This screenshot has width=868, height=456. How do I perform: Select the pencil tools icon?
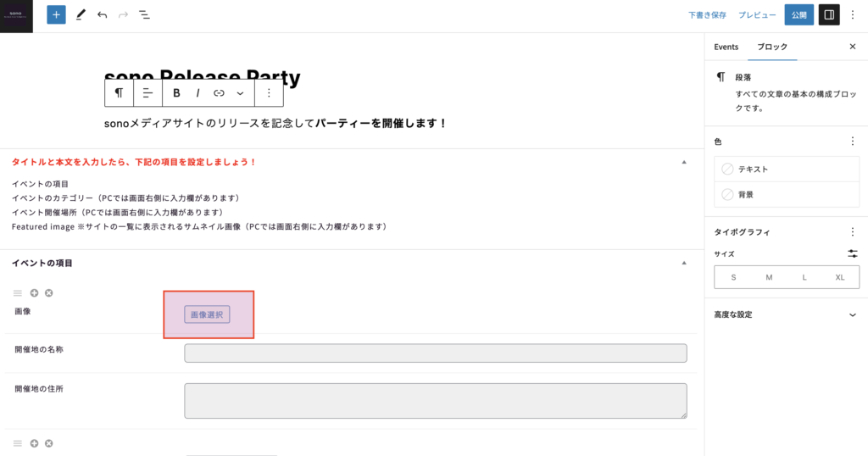coord(81,15)
